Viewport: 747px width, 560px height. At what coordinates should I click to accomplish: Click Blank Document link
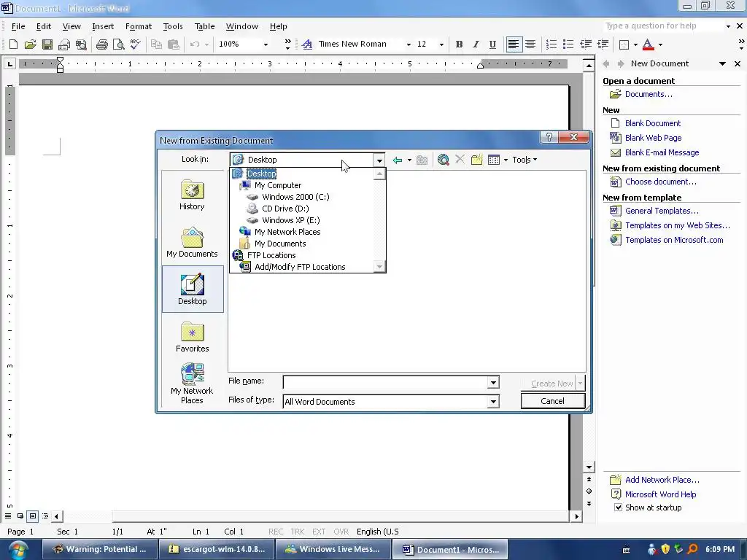coord(653,123)
